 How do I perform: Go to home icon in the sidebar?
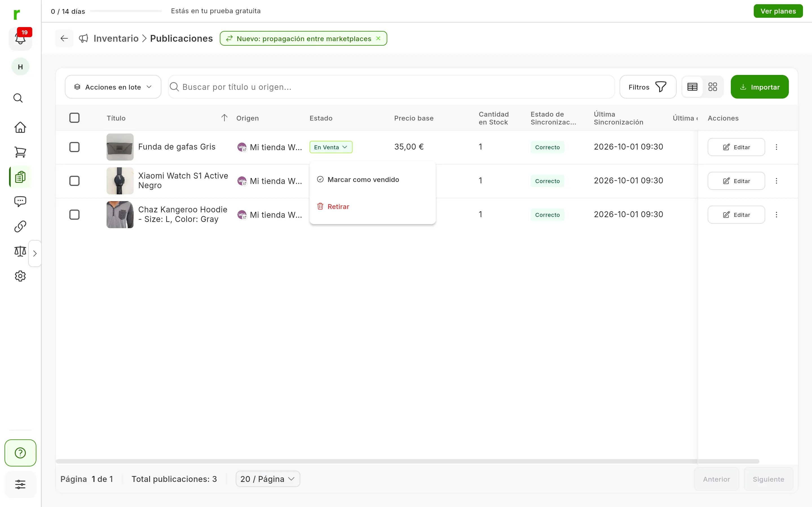click(20, 127)
